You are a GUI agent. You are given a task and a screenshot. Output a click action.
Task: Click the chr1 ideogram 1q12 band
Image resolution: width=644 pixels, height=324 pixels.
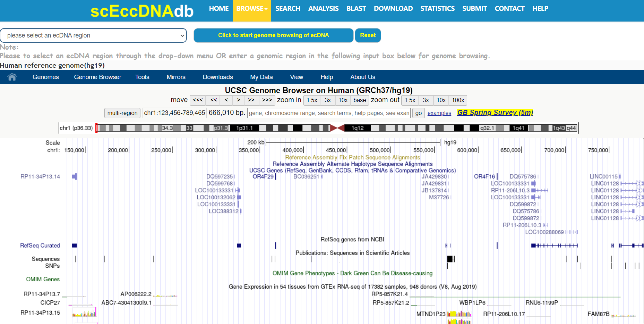[x=358, y=128]
